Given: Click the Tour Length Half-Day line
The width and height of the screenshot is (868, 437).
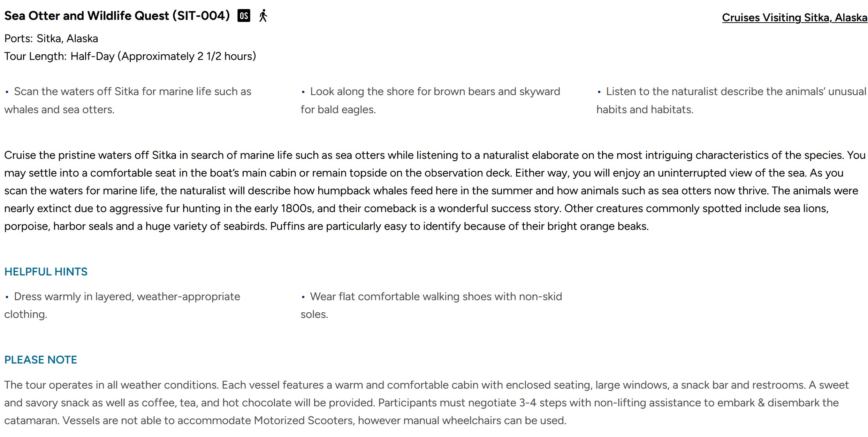Looking at the screenshot, I should pyautogui.click(x=130, y=56).
